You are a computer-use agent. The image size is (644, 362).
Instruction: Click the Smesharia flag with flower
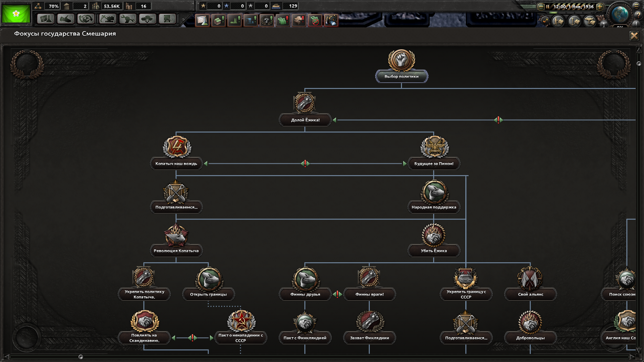coord(16,13)
